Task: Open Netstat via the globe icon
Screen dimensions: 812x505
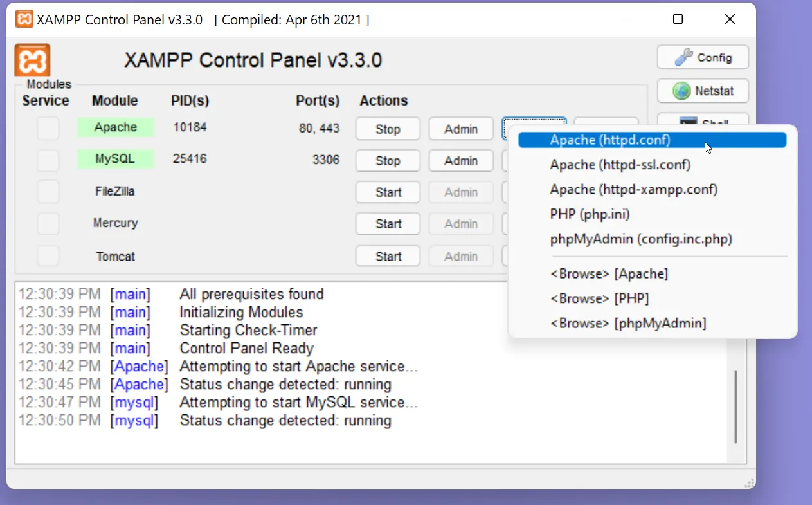Action: point(703,91)
